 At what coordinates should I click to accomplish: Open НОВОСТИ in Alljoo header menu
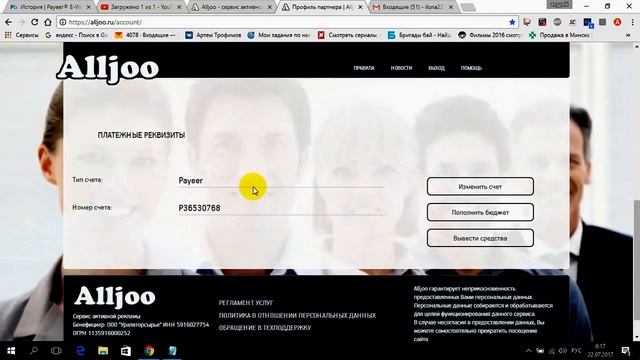pos(401,68)
